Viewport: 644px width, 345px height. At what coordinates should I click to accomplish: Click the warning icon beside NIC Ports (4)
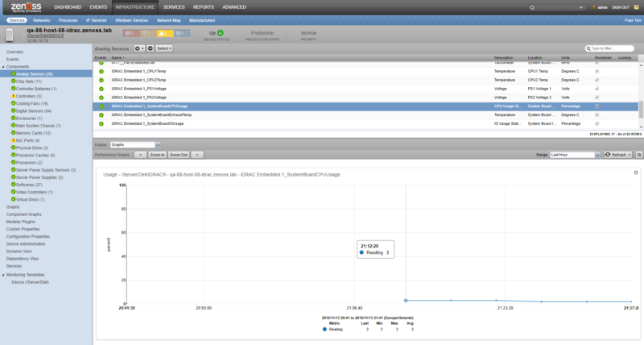(x=13, y=140)
